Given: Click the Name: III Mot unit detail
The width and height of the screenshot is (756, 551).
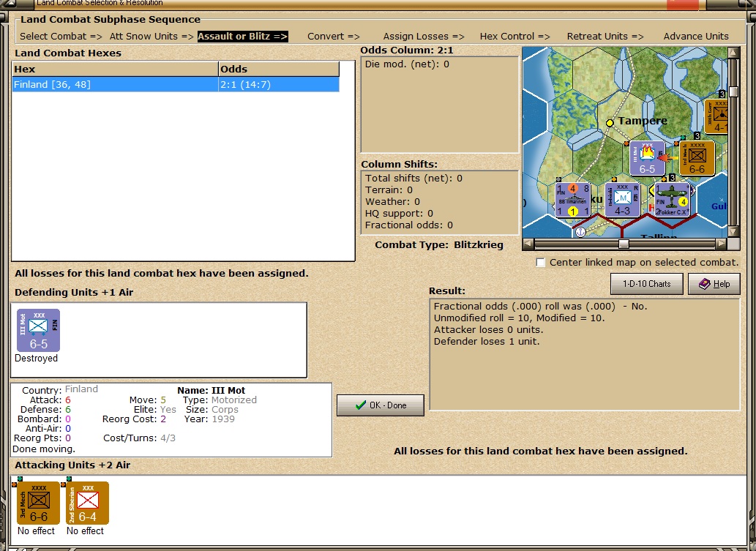Looking at the screenshot, I should coord(212,391).
